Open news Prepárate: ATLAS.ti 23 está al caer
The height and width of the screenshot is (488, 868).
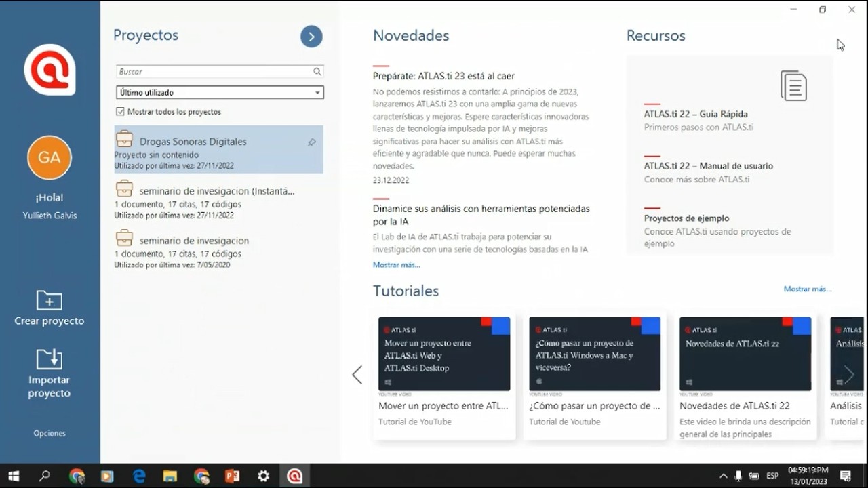pos(443,76)
